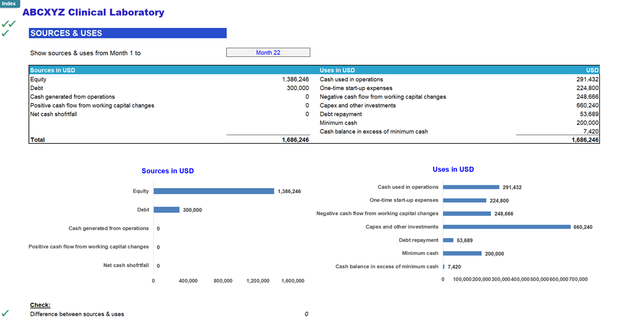This screenshot has height=322, width=644.
Task: Click the 'Capex and other investments' chart bar
Action: point(507,227)
